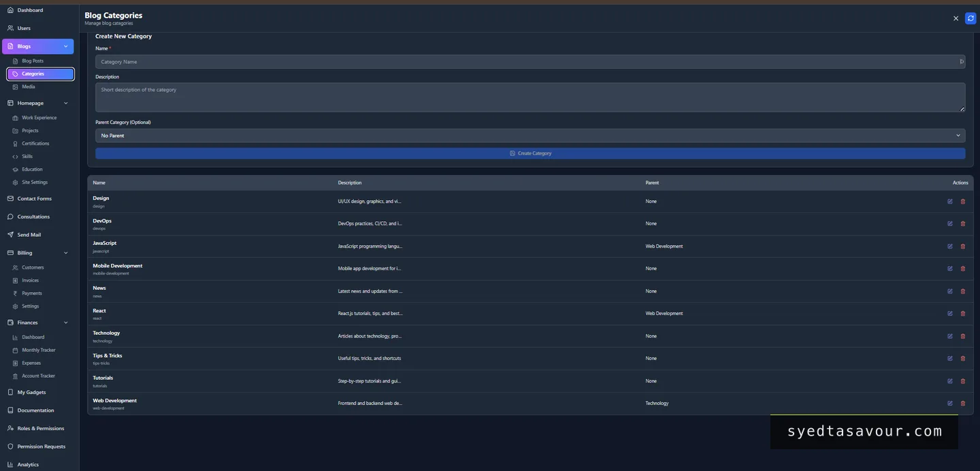
Task: Click the blue refresh icon in header
Action: pyautogui.click(x=970, y=18)
